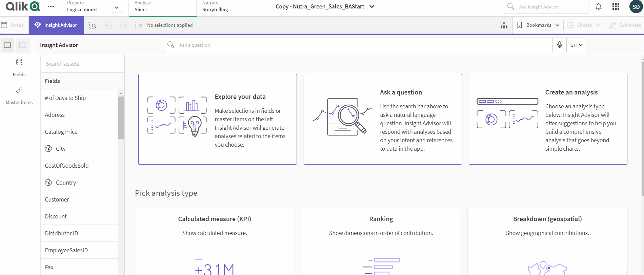Toggle the right properties panel

[23, 45]
